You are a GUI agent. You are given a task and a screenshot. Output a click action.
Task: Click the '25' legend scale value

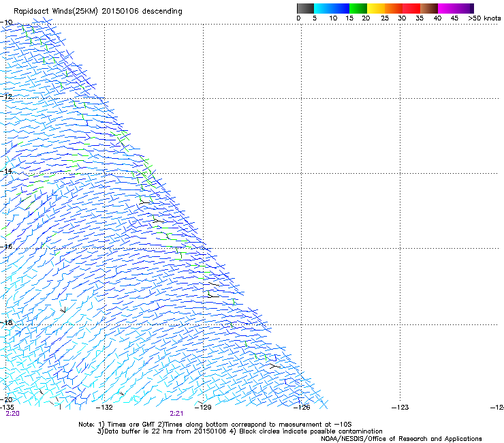click(385, 18)
